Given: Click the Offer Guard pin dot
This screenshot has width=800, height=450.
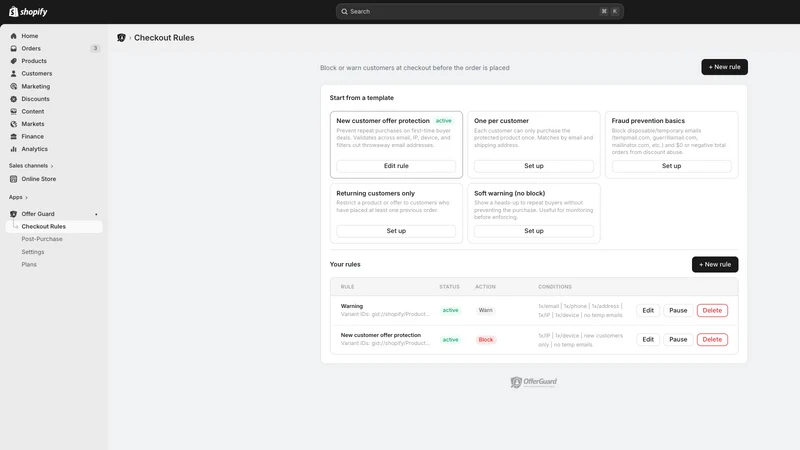Looking at the screenshot, I should click(x=96, y=214).
